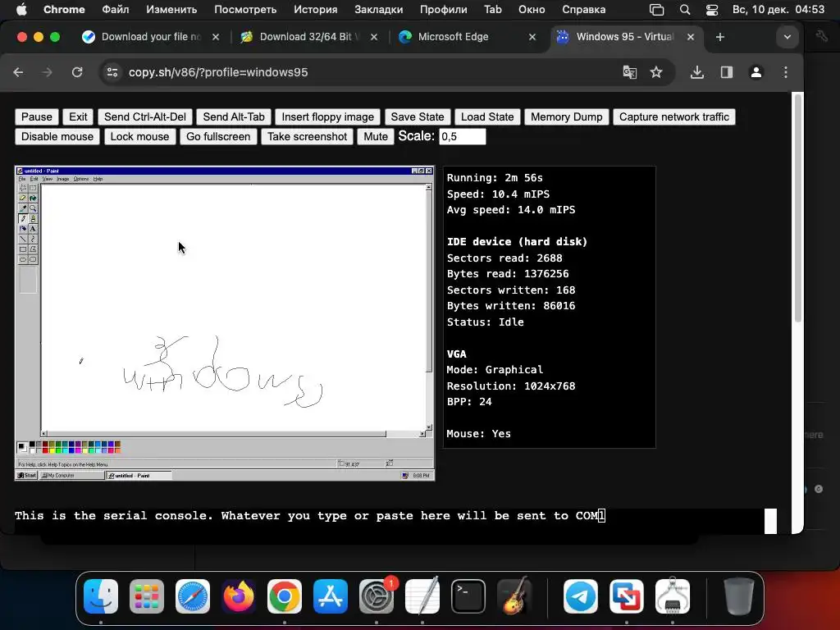Screen dimensions: 840x630
Task: Click the Go fullscreen button
Action: 218,137
